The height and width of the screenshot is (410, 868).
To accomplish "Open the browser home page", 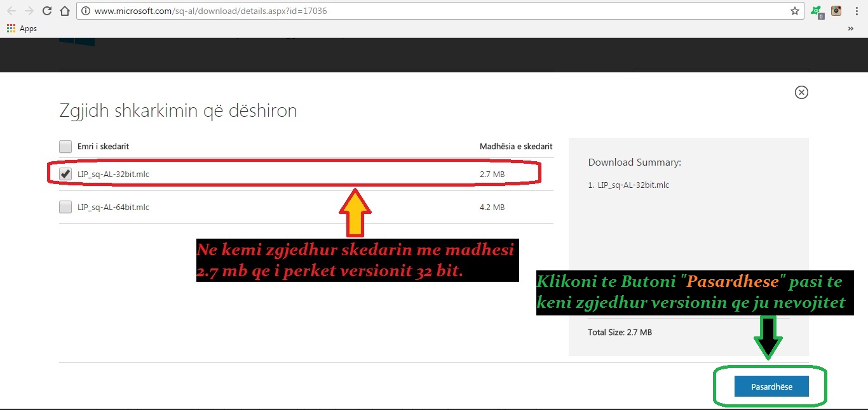I will 64,11.
